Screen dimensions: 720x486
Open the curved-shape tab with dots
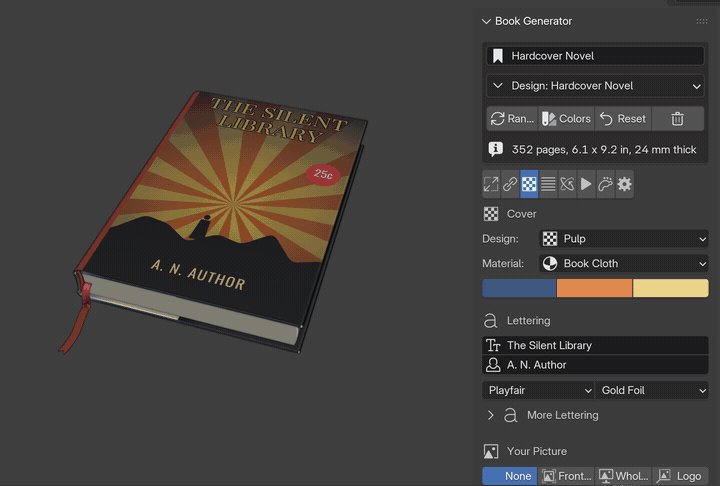point(606,184)
